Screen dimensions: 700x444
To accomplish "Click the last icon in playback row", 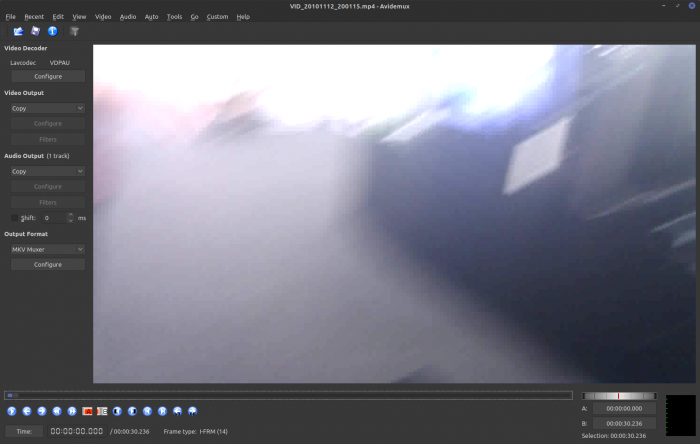I will coord(192,410).
